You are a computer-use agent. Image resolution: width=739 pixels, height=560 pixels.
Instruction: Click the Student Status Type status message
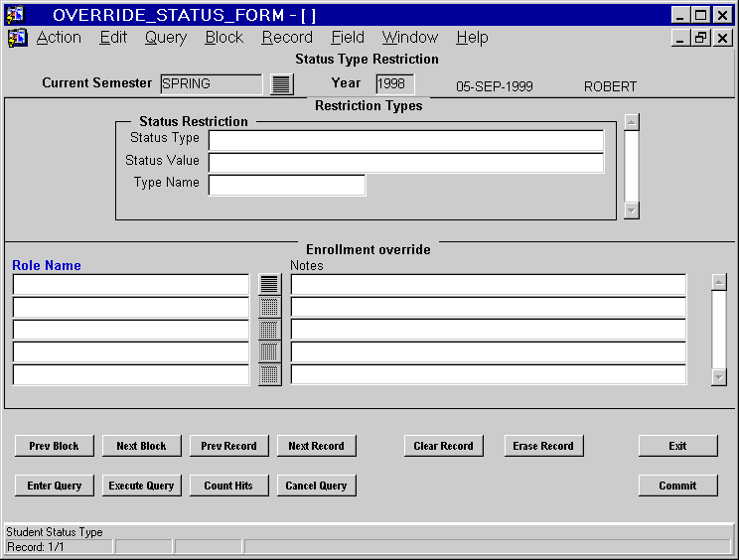point(55,532)
